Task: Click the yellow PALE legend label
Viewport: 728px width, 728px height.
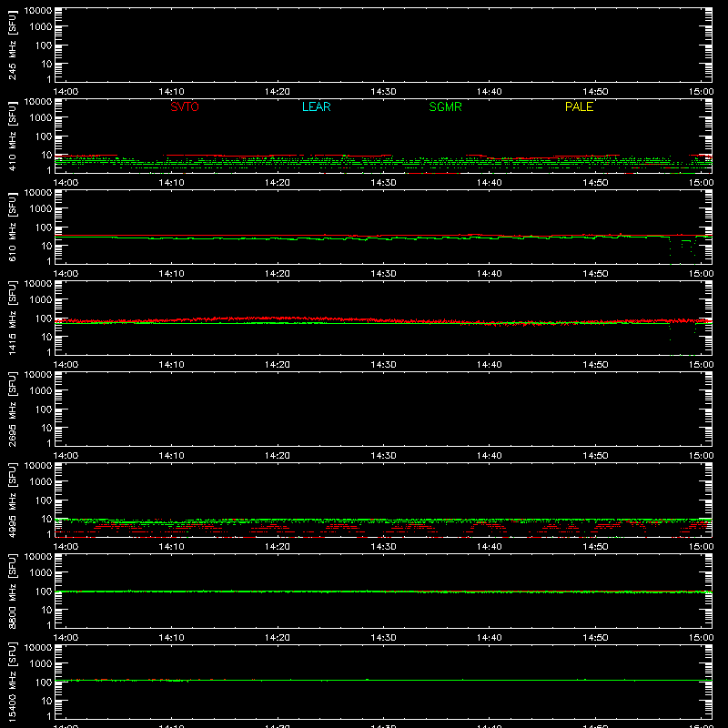Action: click(x=579, y=106)
